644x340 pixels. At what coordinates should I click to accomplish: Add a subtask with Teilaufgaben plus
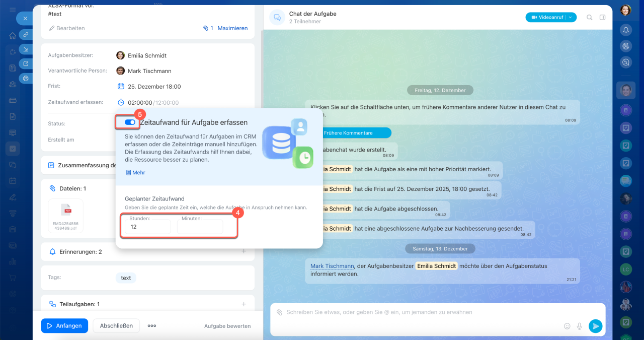(244, 304)
